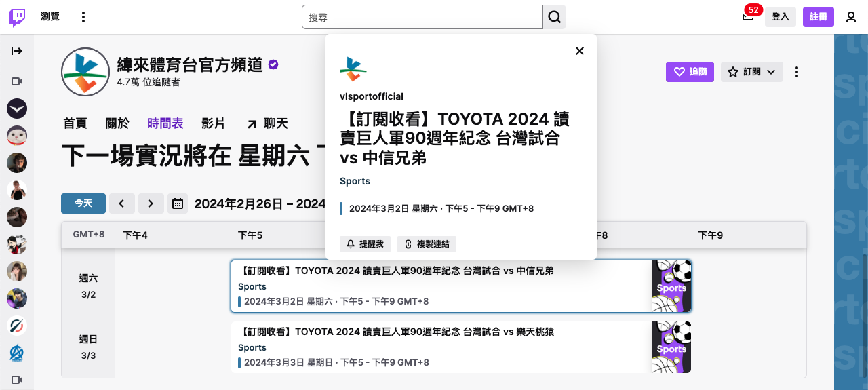Click the Twitch logo home icon

pos(17,17)
